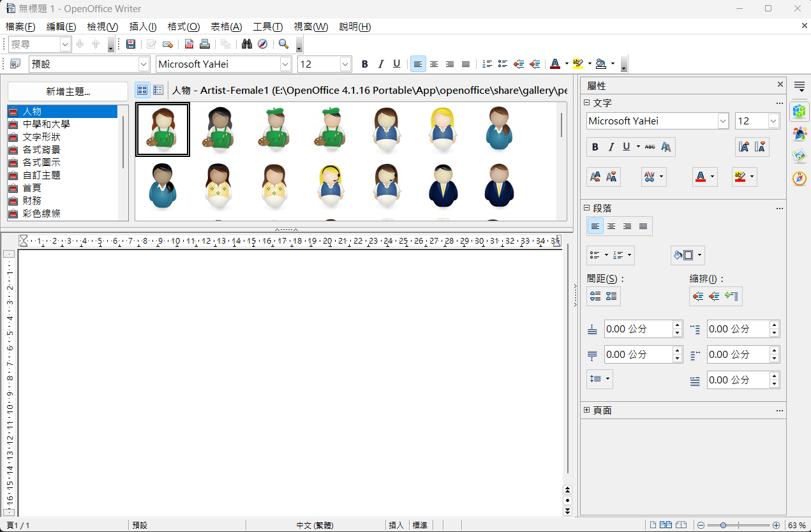Open Find & Replace binoculars icon
The height and width of the screenshot is (532, 811).
pyautogui.click(x=247, y=44)
